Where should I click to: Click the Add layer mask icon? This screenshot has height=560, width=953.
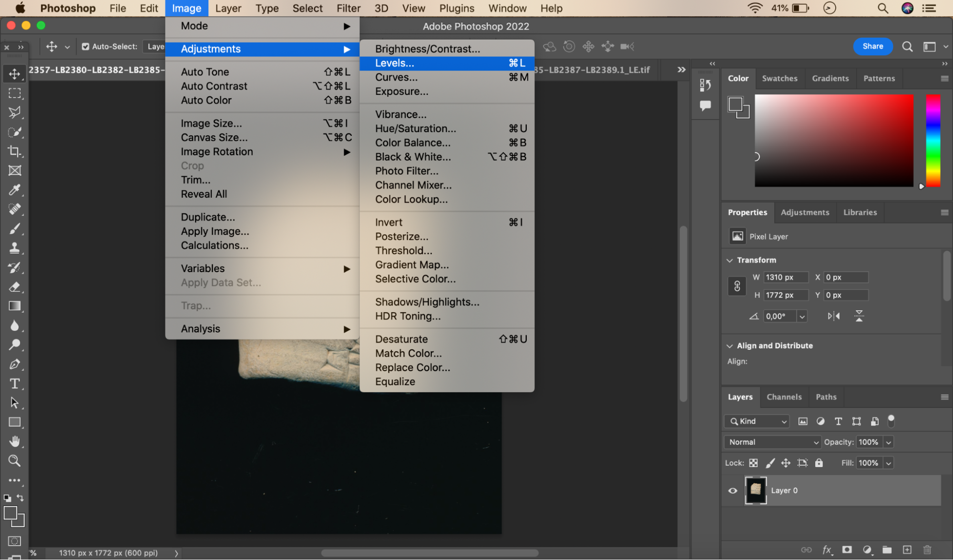(x=847, y=550)
